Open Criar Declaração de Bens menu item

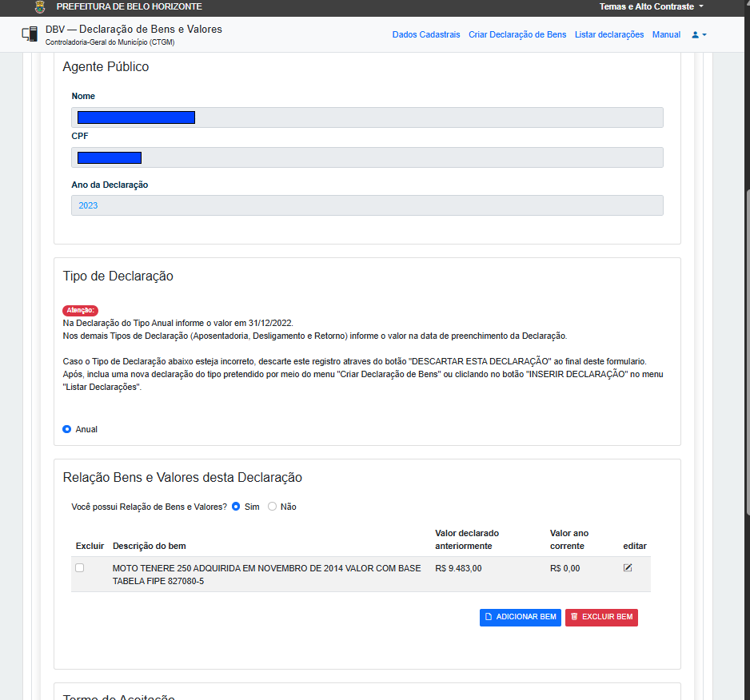(x=517, y=34)
